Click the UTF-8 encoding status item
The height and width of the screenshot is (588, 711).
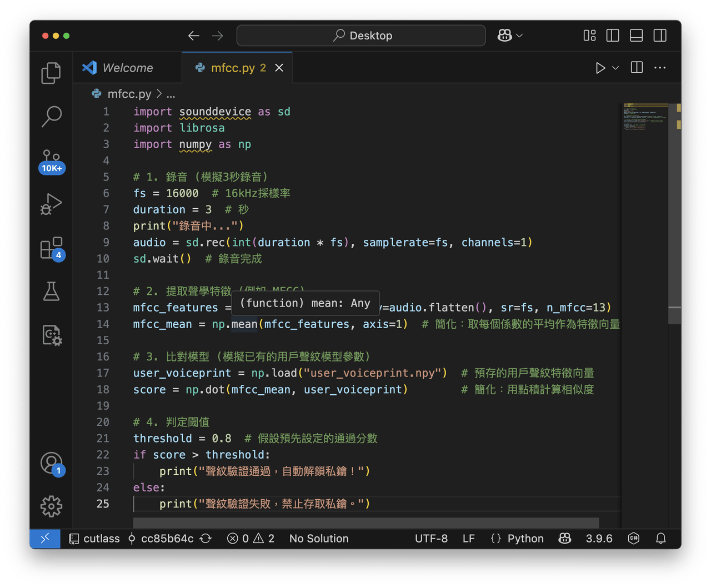[431, 539]
